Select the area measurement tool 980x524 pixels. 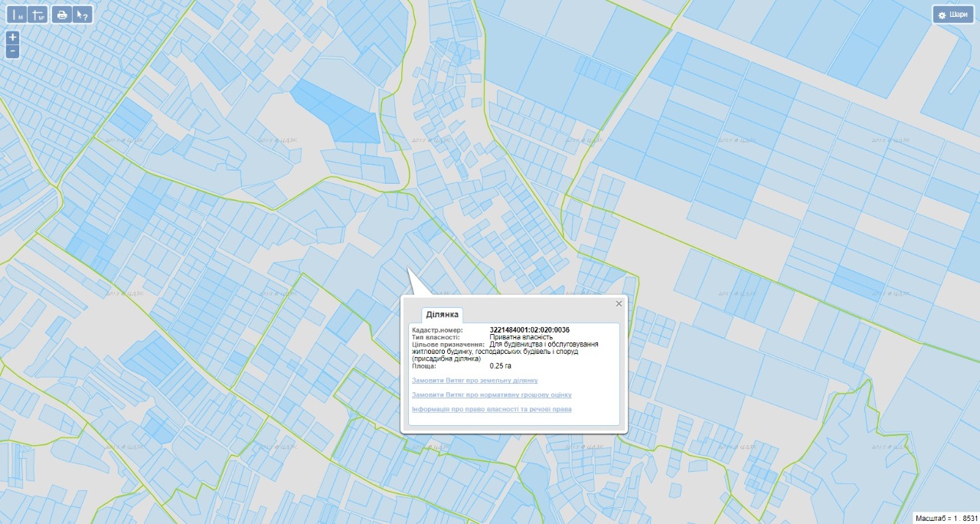coord(38,15)
